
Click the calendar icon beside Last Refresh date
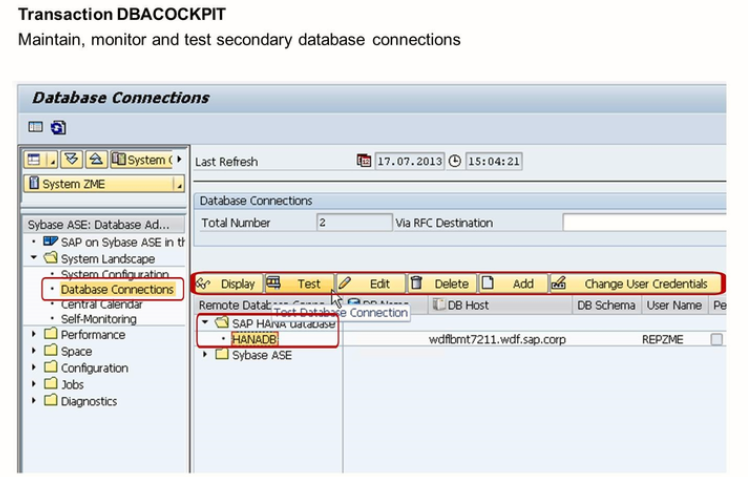364,161
